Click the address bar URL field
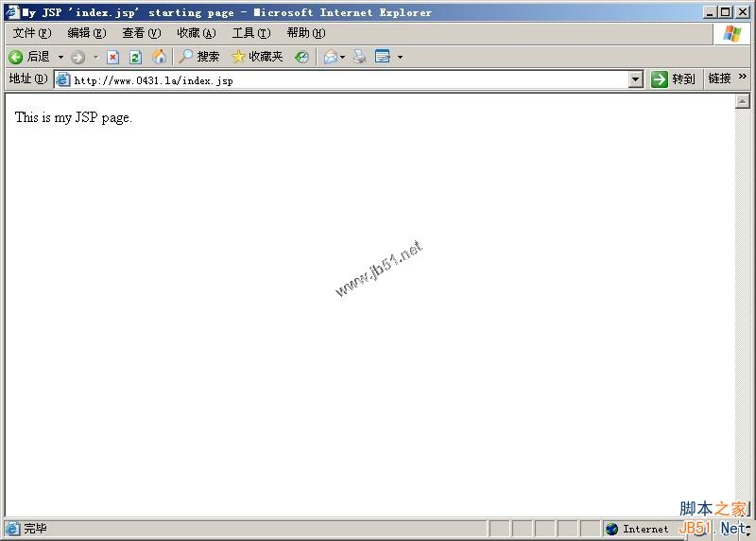Screen dimensions: 756x541 pos(350,80)
